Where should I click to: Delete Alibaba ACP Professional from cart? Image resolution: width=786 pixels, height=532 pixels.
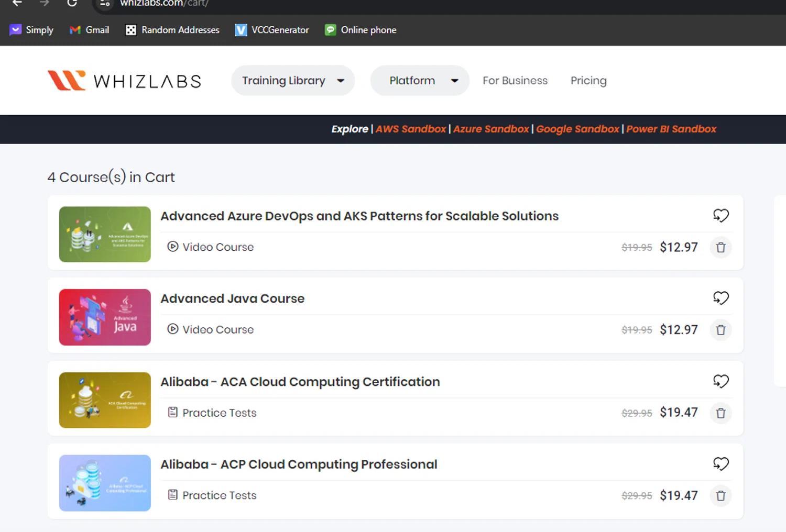pos(720,495)
